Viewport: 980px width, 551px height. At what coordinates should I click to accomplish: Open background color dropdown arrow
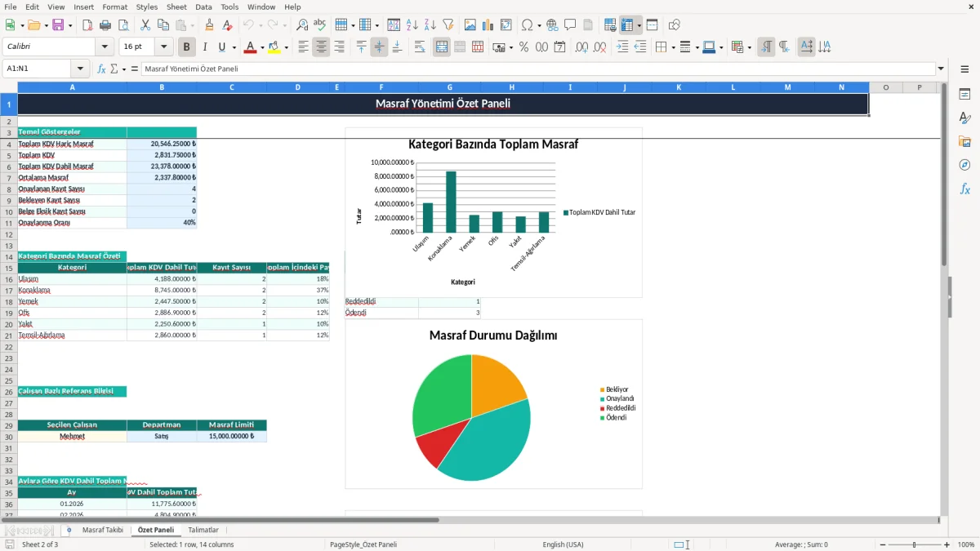tap(286, 47)
